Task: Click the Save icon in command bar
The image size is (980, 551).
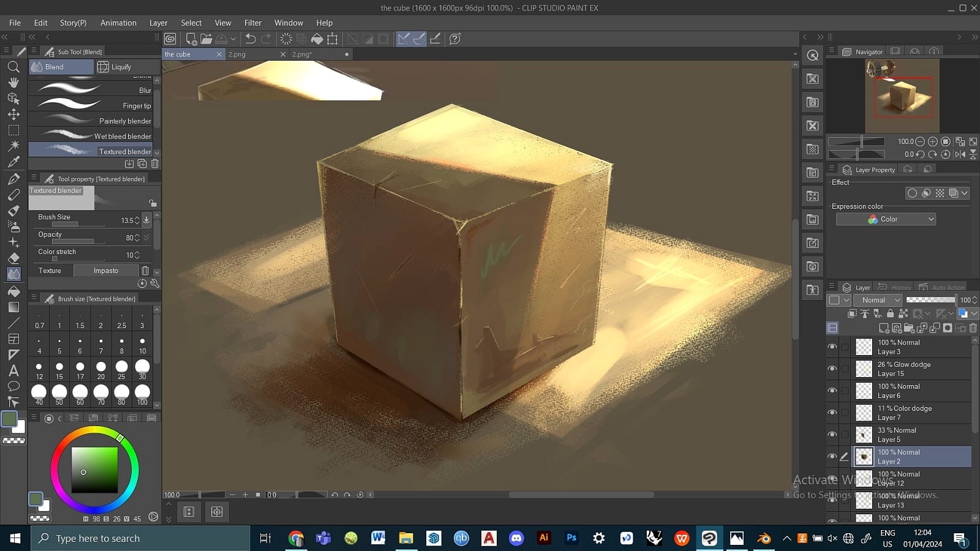Action: pos(222,39)
